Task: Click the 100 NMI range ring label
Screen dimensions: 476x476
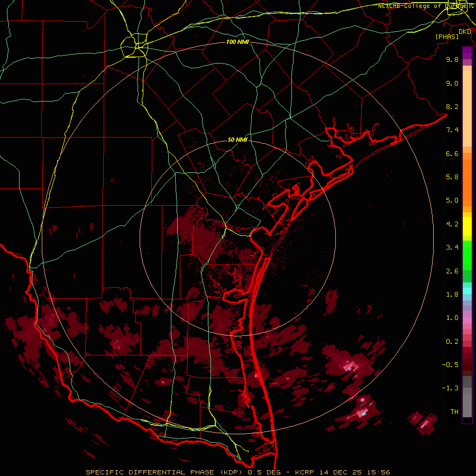Action: click(237, 42)
